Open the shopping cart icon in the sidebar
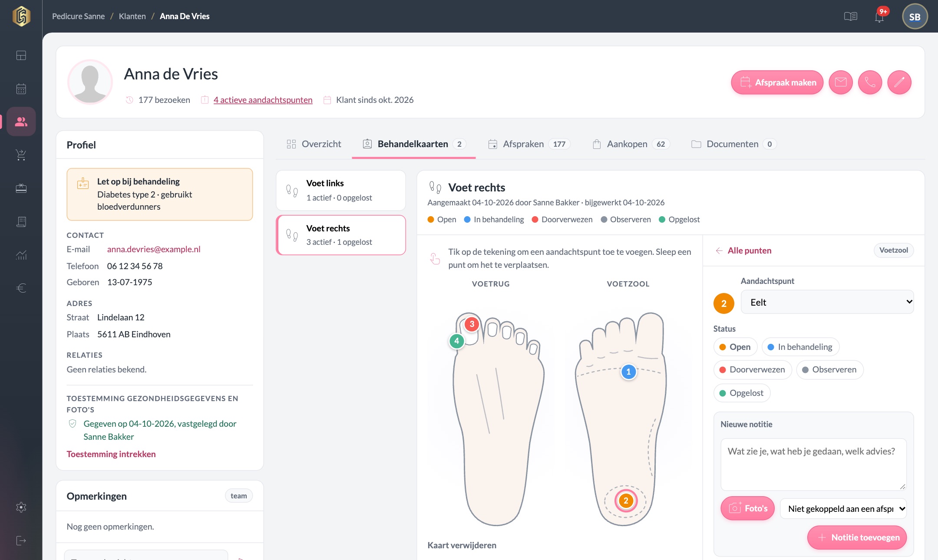The height and width of the screenshot is (560, 938). point(21,155)
